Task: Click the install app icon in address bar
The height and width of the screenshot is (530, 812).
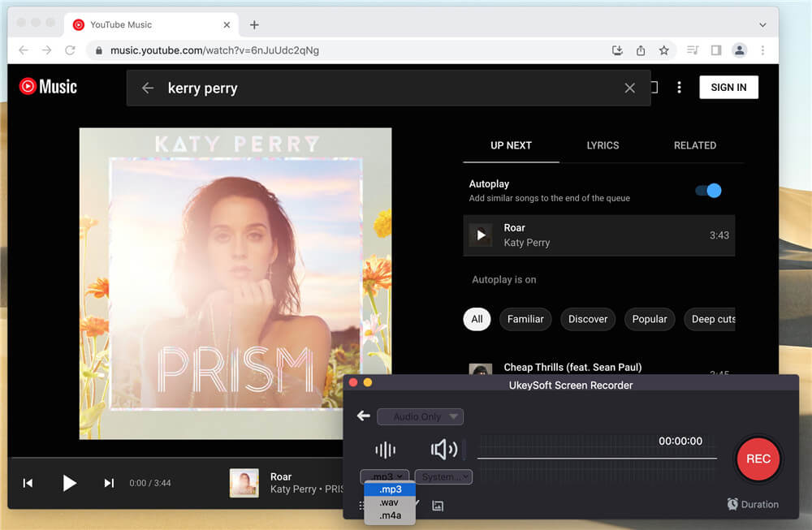Action: point(617,50)
